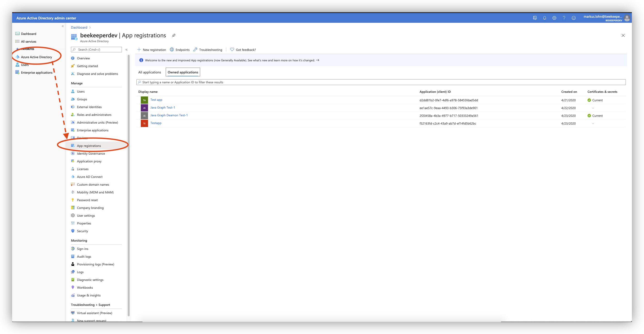Open the markus.lohn account menu
Viewport: 644px width, 334px height.
(606, 18)
